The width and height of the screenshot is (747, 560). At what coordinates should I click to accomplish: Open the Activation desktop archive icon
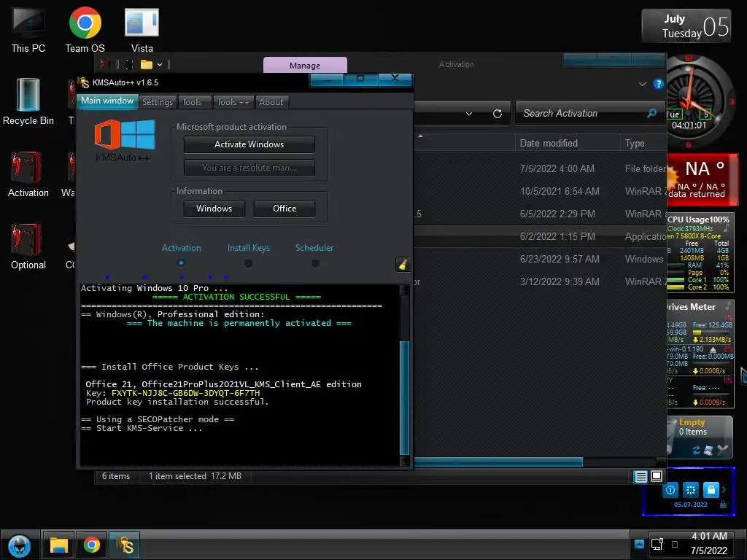click(x=28, y=174)
